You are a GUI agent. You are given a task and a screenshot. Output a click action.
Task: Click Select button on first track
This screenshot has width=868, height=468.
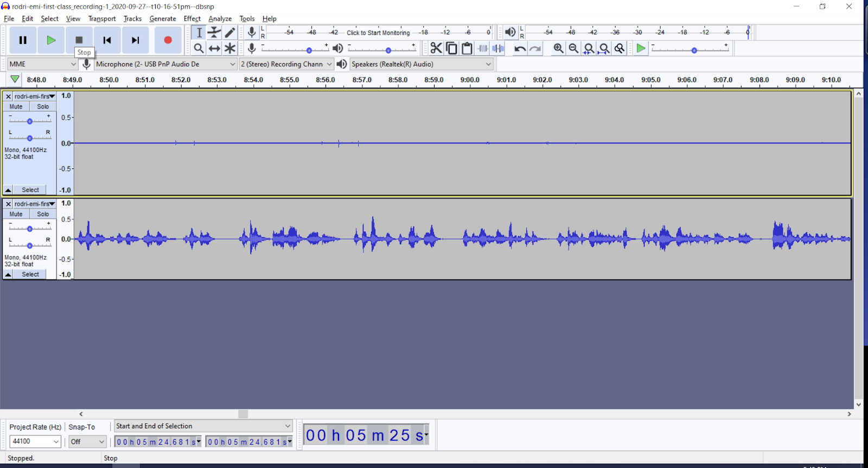(30, 190)
